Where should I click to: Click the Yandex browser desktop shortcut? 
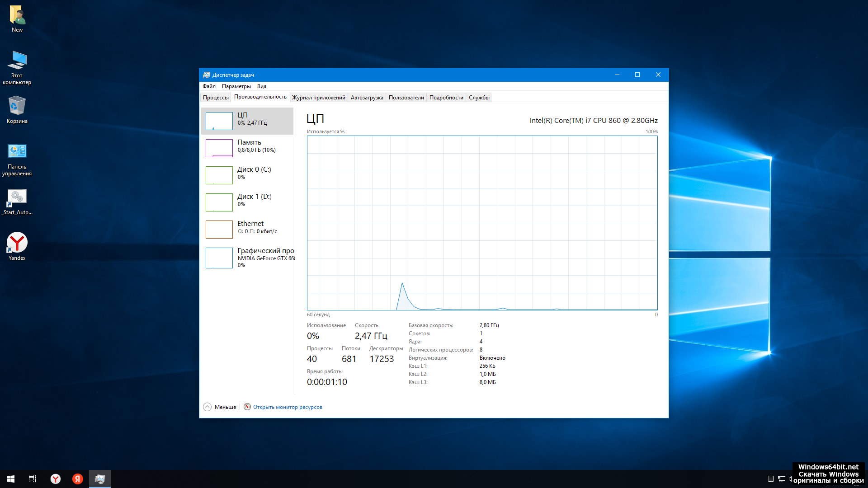[x=17, y=246]
